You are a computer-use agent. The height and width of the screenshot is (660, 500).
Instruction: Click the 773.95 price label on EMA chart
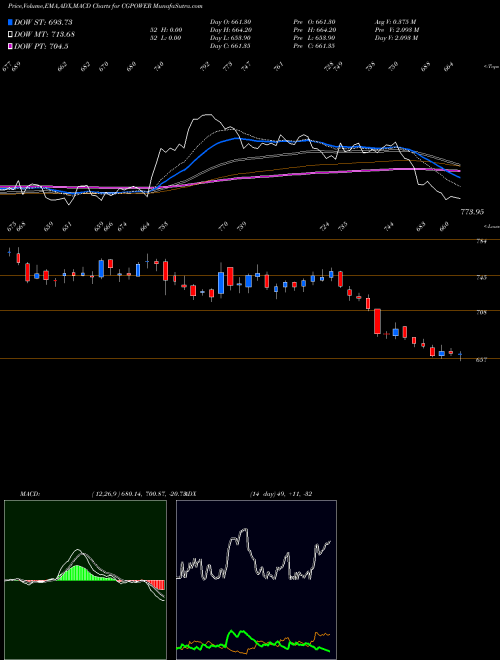[472, 212]
